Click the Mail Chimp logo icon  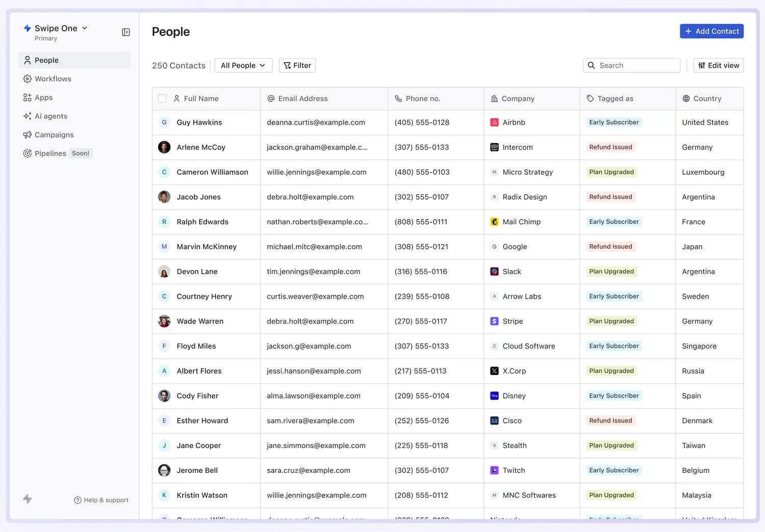[x=494, y=222]
